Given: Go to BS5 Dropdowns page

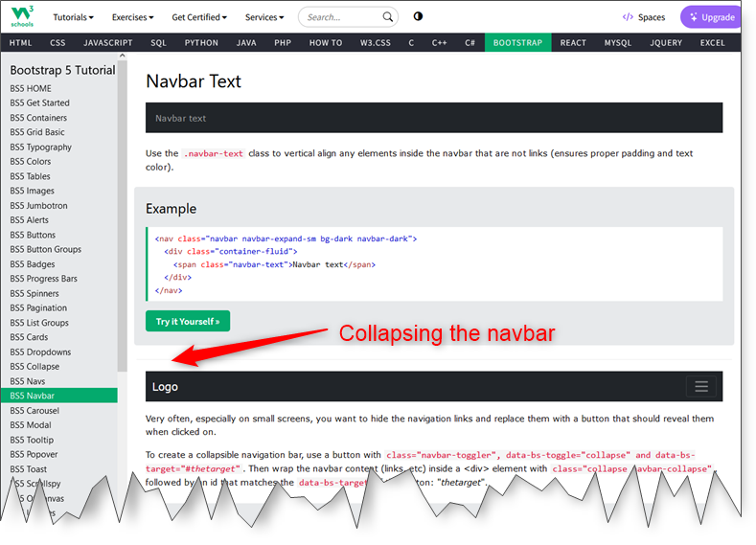Looking at the screenshot, I should [40, 352].
